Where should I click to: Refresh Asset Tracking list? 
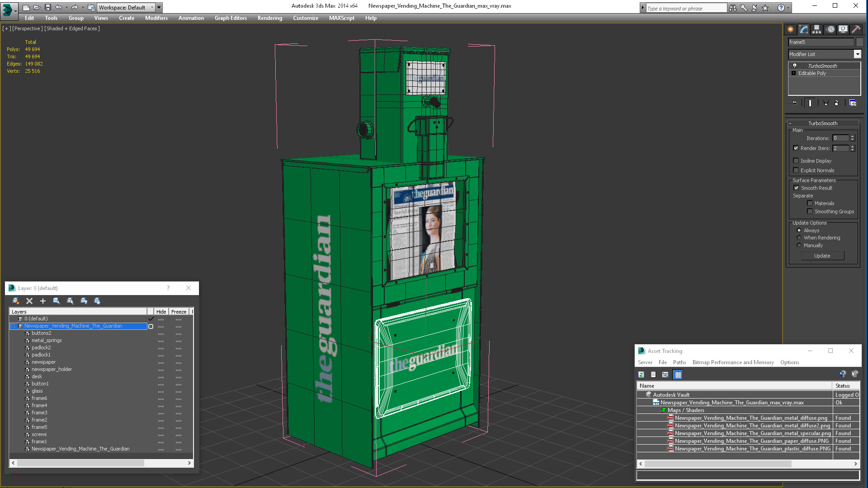[x=641, y=375]
